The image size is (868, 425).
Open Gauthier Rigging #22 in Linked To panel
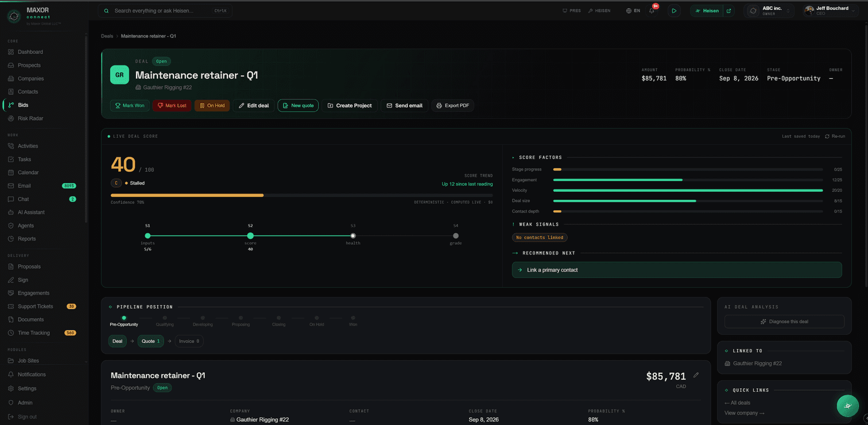(753, 364)
